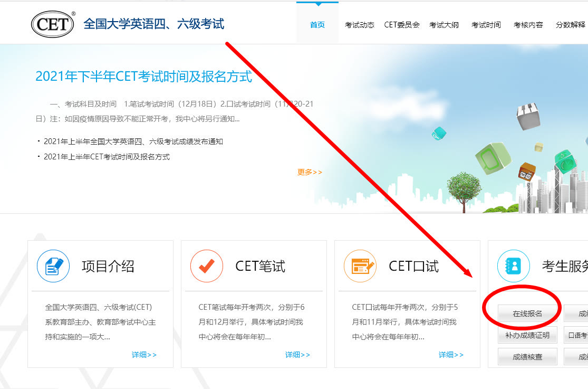The height and width of the screenshot is (389, 588).
Task: Click the 在线报名 button
Action: point(527,314)
